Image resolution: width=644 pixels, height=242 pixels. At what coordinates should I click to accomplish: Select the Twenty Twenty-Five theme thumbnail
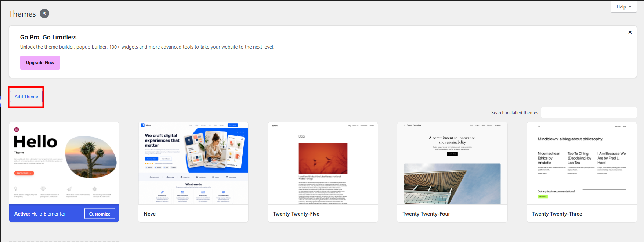pyautogui.click(x=323, y=163)
